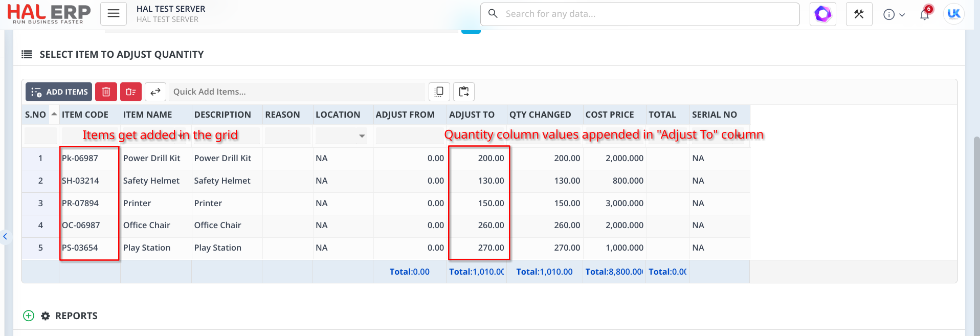Focus the Quick Add Items field
Viewport: 980px width, 336px height.
coord(297,92)
